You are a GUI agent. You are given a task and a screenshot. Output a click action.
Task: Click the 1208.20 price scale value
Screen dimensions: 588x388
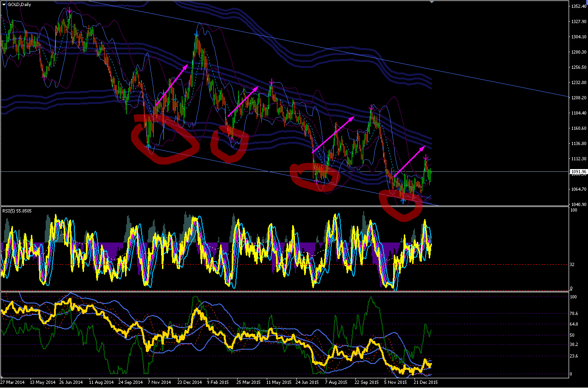(x=578, y=98)
